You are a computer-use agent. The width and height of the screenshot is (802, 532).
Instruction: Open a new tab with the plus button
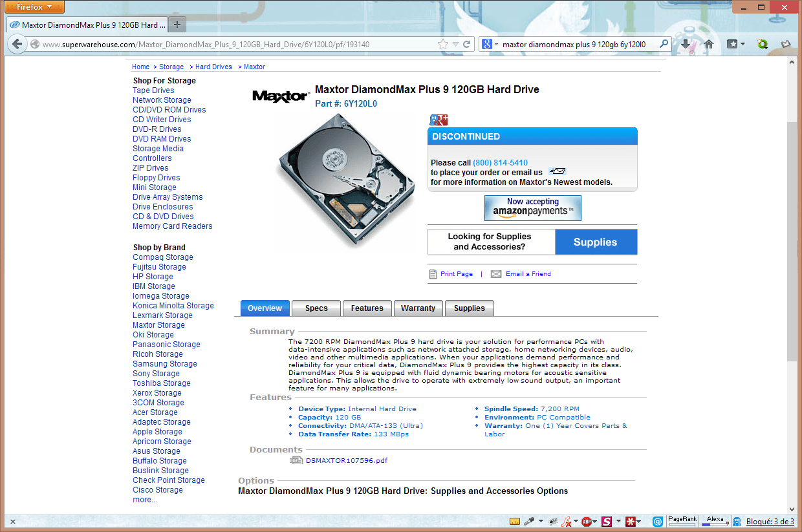[177, 25]
